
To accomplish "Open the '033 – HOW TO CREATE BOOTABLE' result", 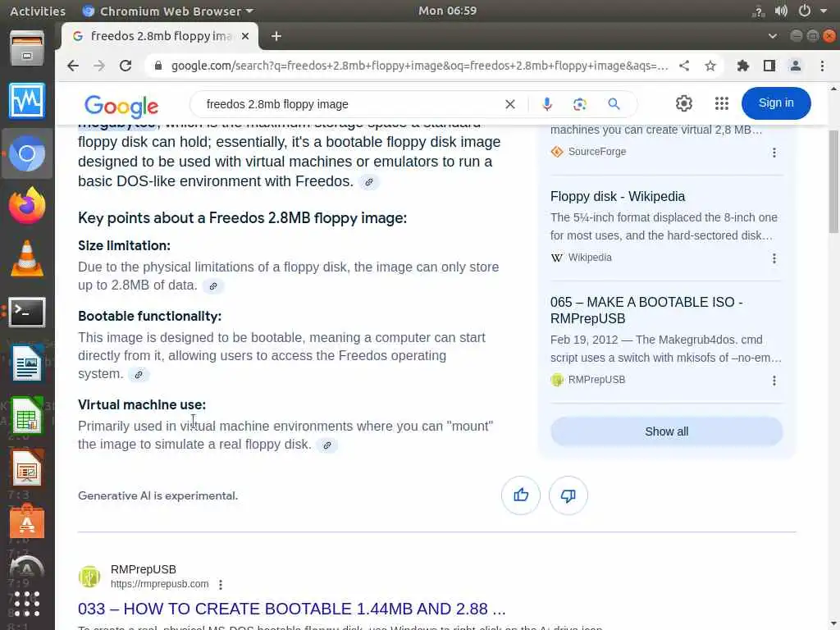I will coord(292,609).
